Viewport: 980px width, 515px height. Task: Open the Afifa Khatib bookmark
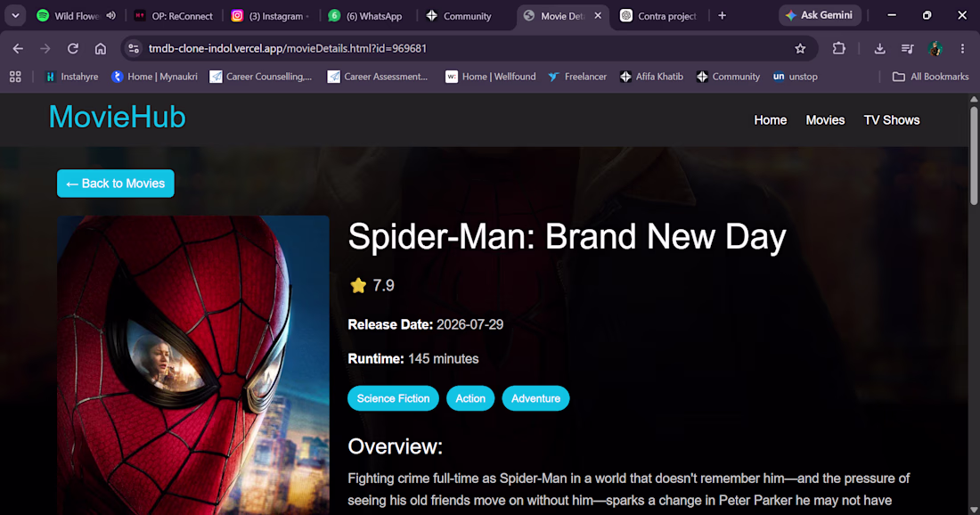[x=651, y=77]
